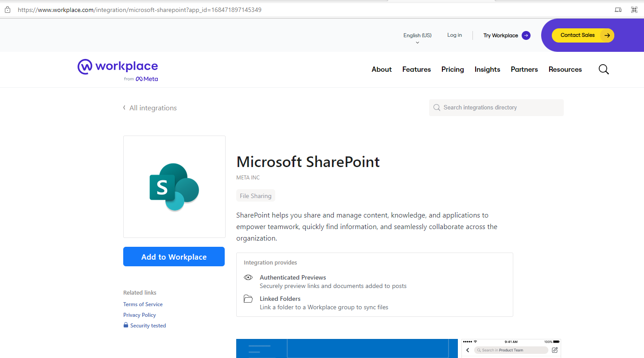
Task: Click the padlock icon beside Security tested
Action: point(126,325)
